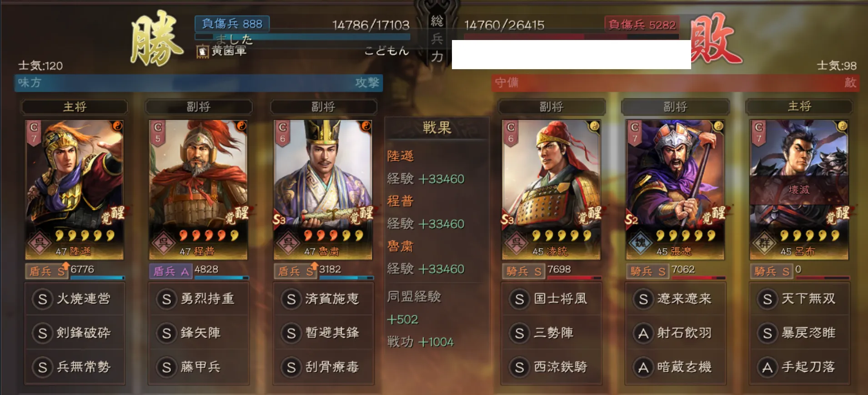This screenshot has height=395, width=868.
Task: Click the S3 rank badge on 凌統
Action: coord(508,219)
